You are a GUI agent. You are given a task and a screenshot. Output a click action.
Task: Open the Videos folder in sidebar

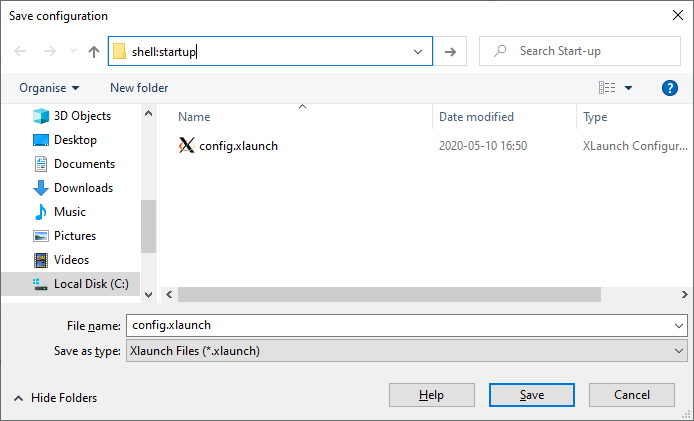[x=71, y=260]
